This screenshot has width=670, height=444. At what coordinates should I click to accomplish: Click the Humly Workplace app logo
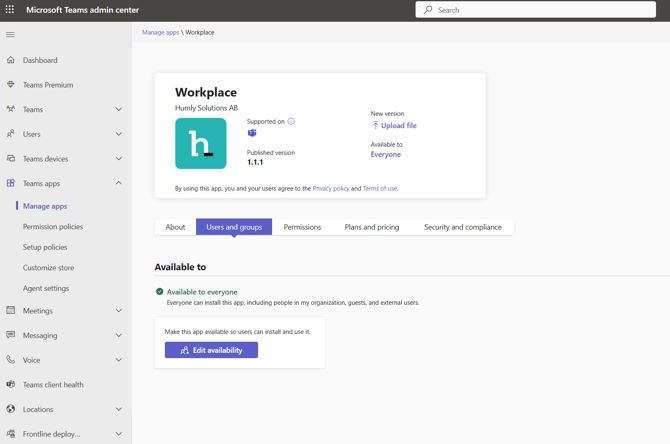pyautogui.click(x=201, y=144)
